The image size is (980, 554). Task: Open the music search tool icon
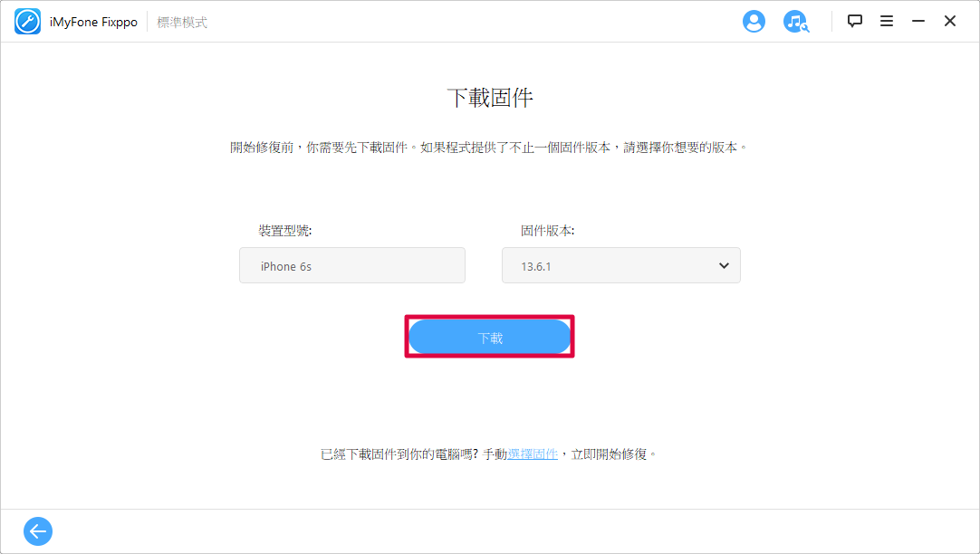tap(795, 22)
